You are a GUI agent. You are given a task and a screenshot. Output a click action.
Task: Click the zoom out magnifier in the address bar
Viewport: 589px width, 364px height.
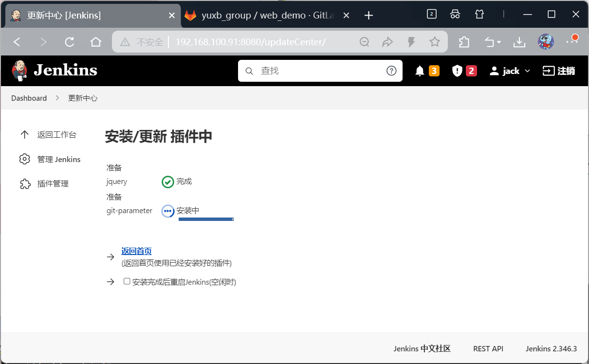[x=364, y=42]
